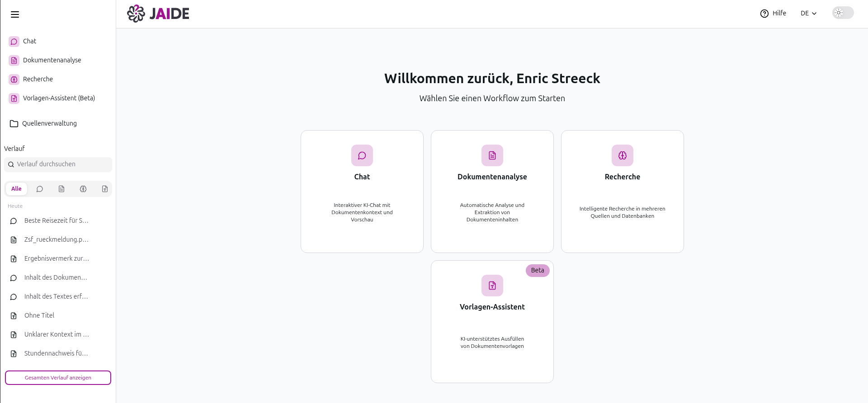Toggle the light/dark theme switch

[843, 13]
